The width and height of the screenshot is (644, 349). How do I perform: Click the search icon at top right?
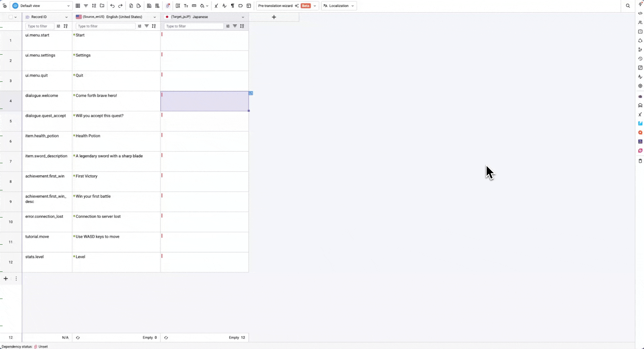628,5
